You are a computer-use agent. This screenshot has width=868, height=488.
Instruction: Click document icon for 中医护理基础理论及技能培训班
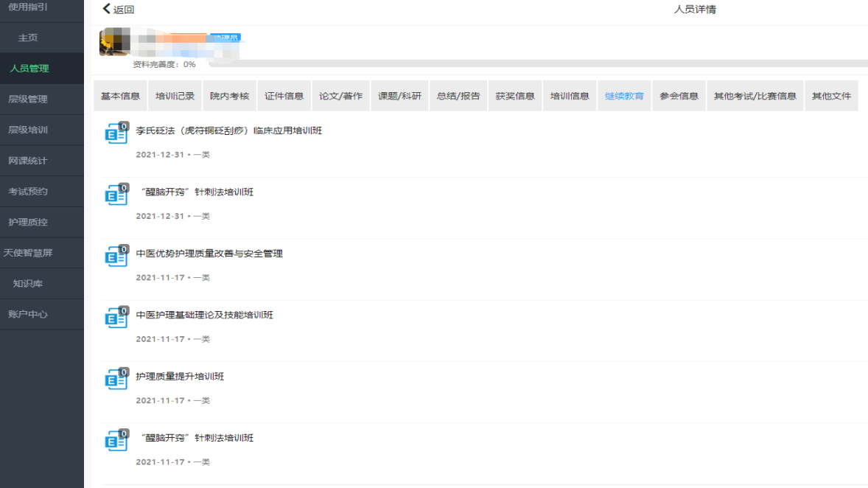click(116, 318)
